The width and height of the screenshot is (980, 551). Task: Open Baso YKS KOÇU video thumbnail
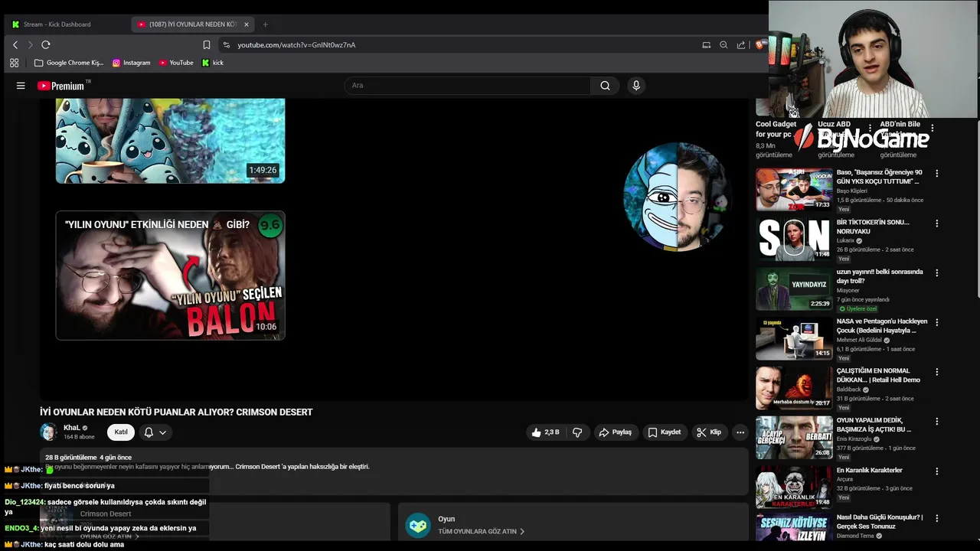pos(794,189)
